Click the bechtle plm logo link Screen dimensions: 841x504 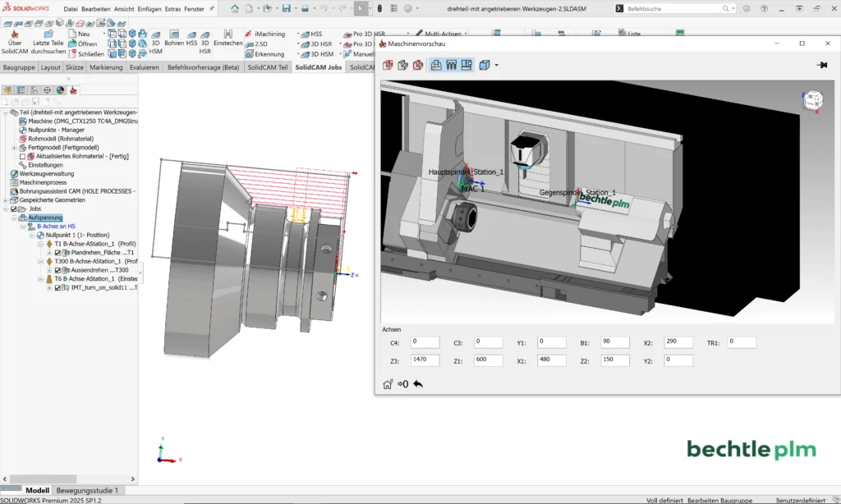751,450
